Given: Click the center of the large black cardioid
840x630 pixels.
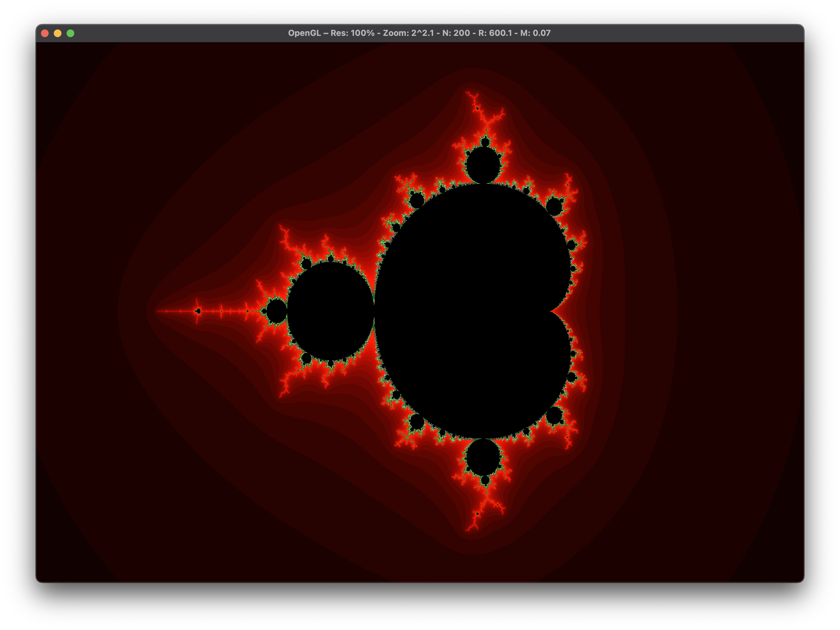Looking at the screenshot, I should [475, 311].
